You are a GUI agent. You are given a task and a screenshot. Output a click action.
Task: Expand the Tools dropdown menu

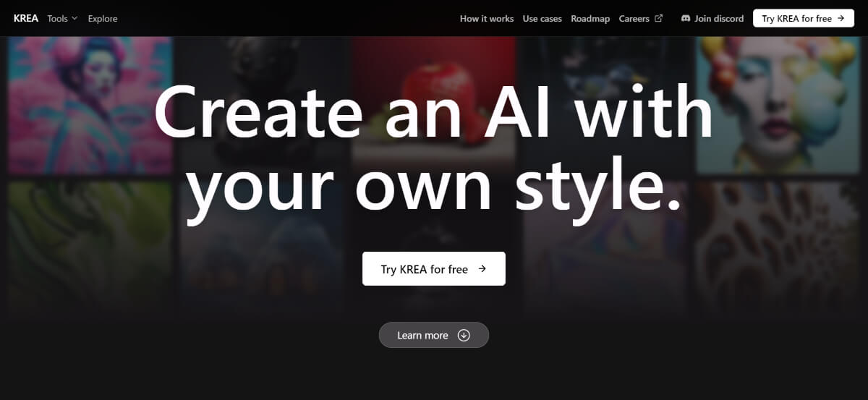pos(62,19)
